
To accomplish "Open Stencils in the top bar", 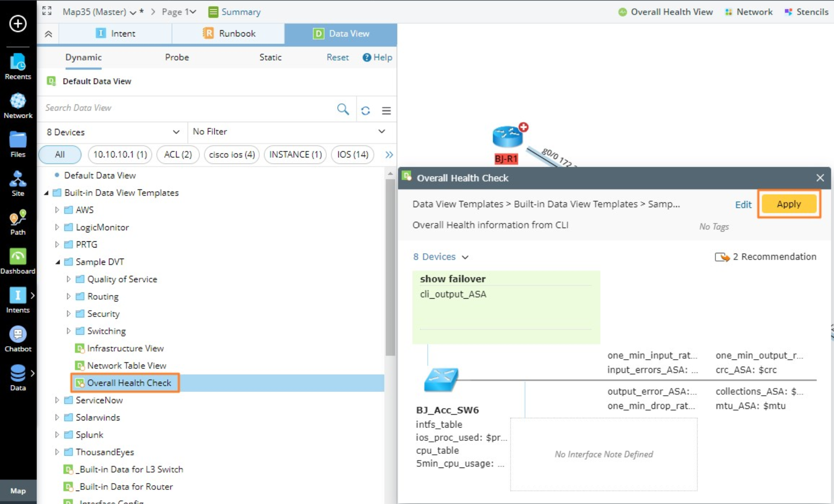I will coord(806,12).
